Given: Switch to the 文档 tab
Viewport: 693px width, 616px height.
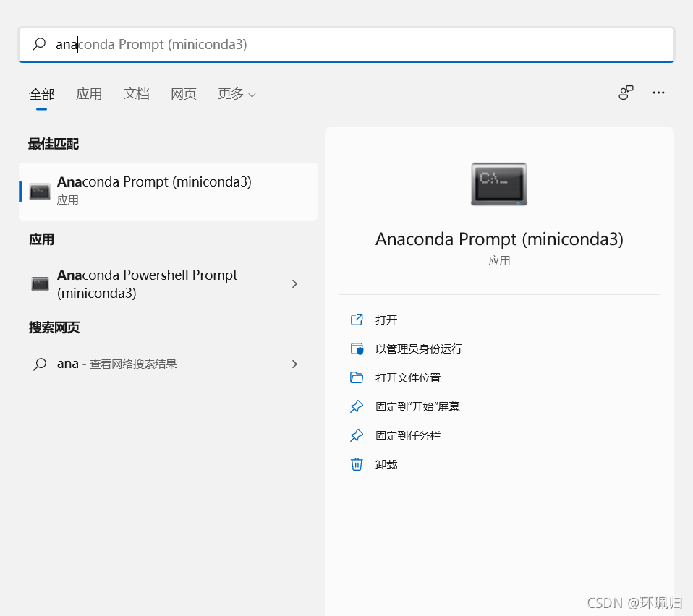Looking at the screenshot, I should pyautogui.click(x=136, y=93).
